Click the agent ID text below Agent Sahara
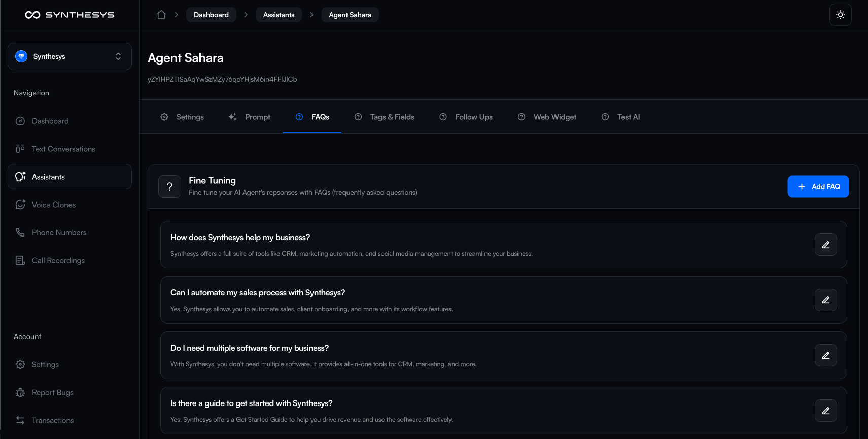 tap(222, 79)
